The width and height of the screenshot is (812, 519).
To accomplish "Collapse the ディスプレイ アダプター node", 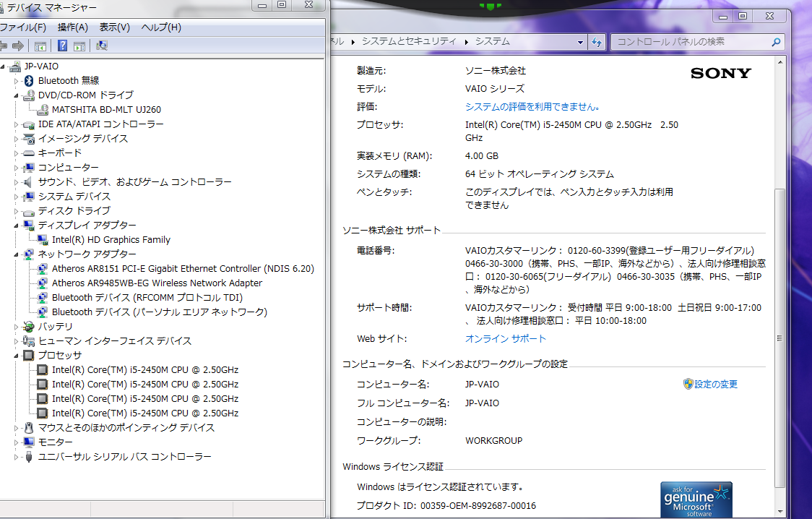I will coord(16,226).
